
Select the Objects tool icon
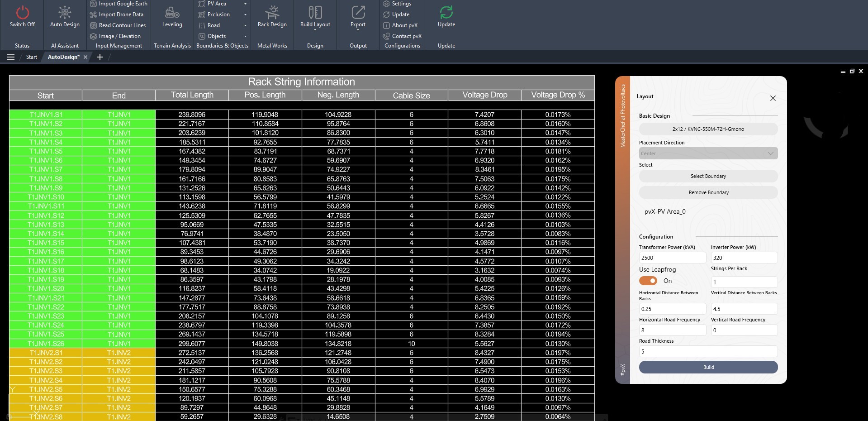pyautogui.click(x=202, y=36)
